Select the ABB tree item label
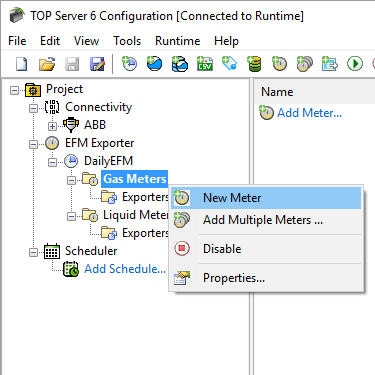The width and height of the screenshot is (375, 375). coord(95,125)
